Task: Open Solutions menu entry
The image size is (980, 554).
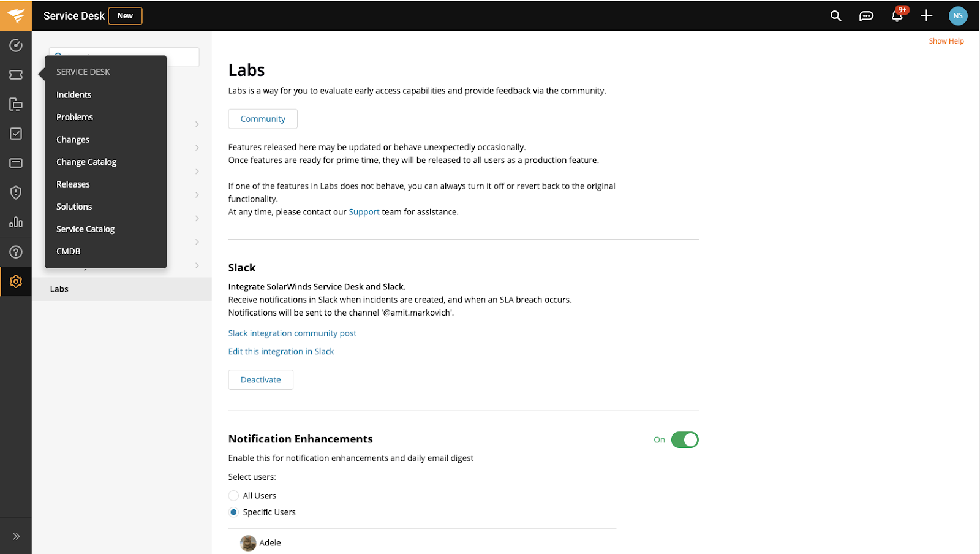Action: pos(74,207)
